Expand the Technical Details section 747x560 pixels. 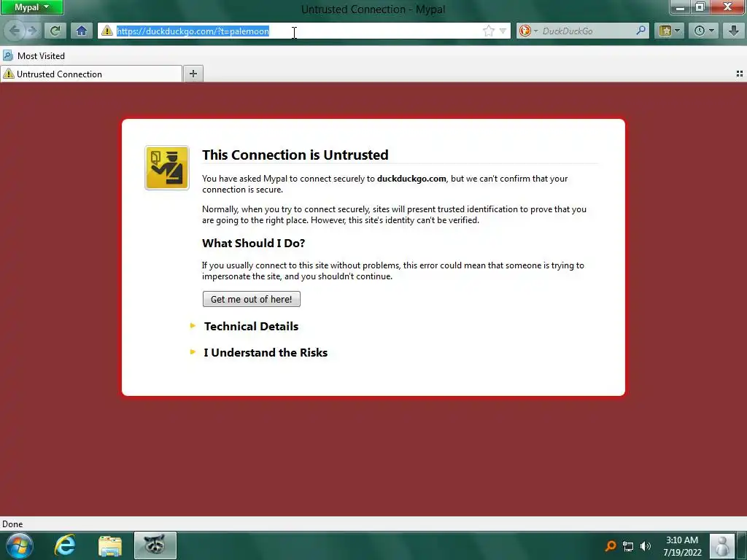point(251,326)
